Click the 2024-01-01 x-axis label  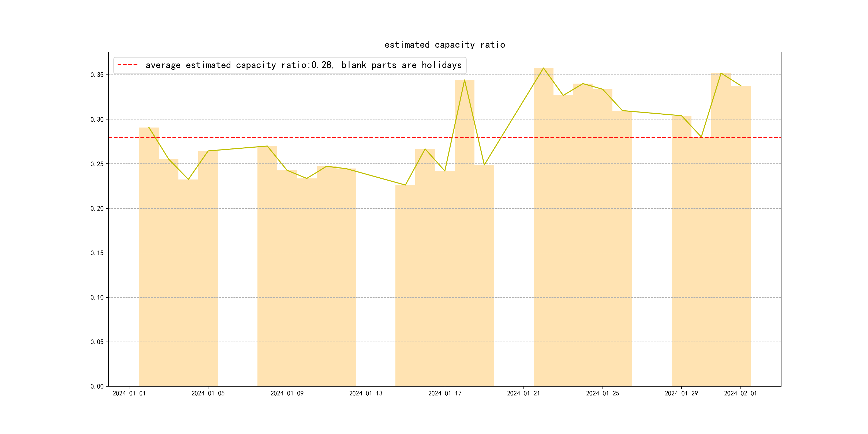(129, 393)
